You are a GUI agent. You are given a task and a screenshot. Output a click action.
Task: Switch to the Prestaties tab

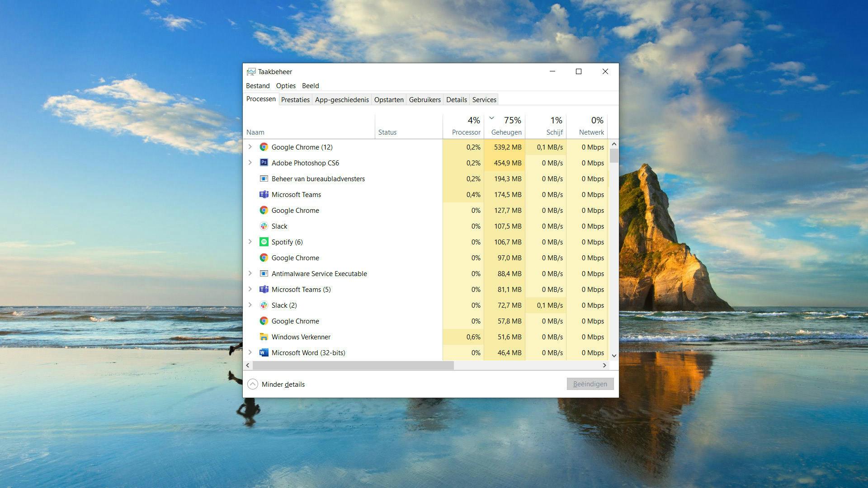[x=295, y=100]
